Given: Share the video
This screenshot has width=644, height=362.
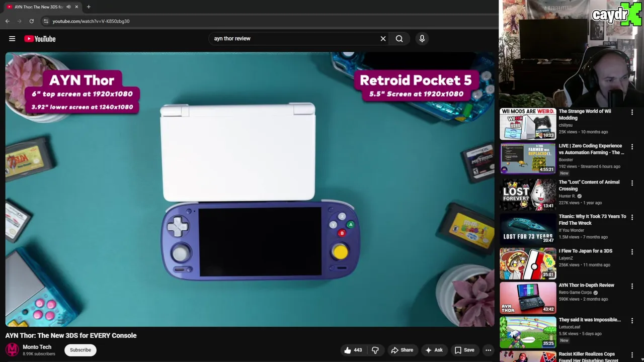Looking at the screenshot, I should coord(402,350).
